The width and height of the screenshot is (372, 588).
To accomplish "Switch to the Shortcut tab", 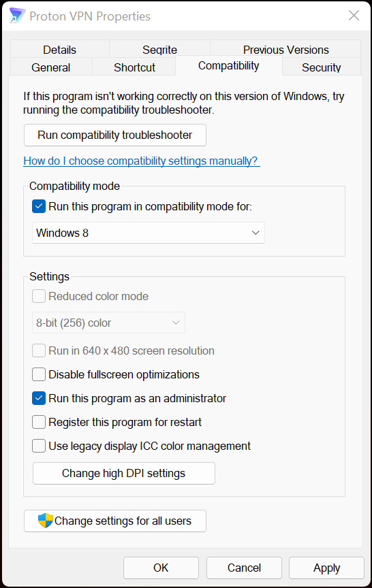I will 134,67.
